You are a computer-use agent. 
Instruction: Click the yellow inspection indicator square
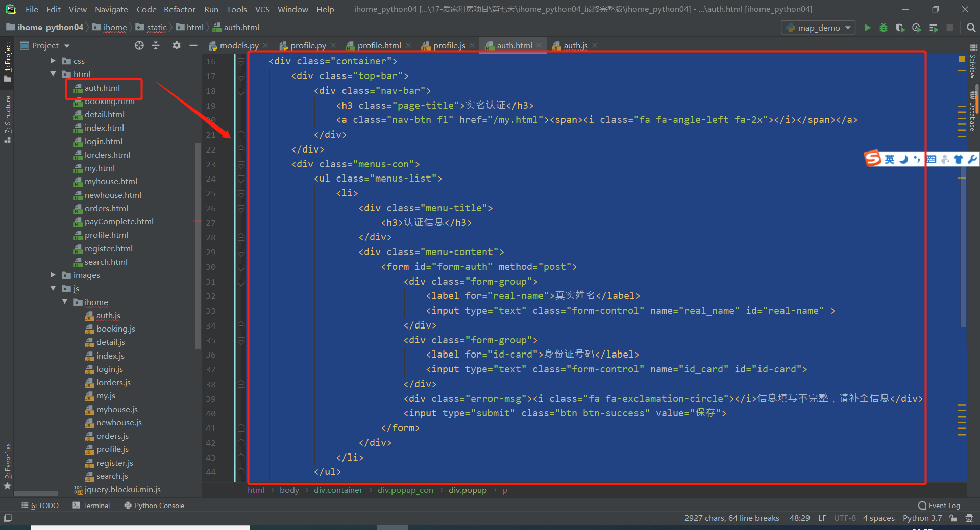coord(962,59)
